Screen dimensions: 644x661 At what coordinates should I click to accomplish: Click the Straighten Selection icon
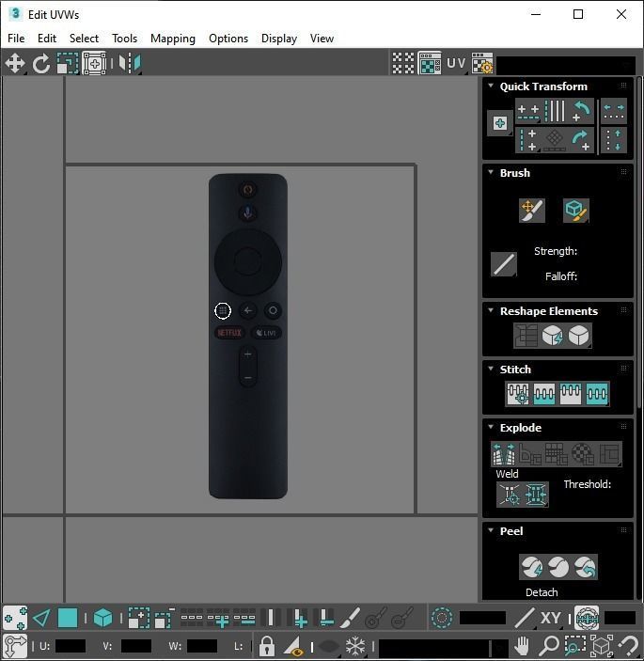click(x=526, y=336)
